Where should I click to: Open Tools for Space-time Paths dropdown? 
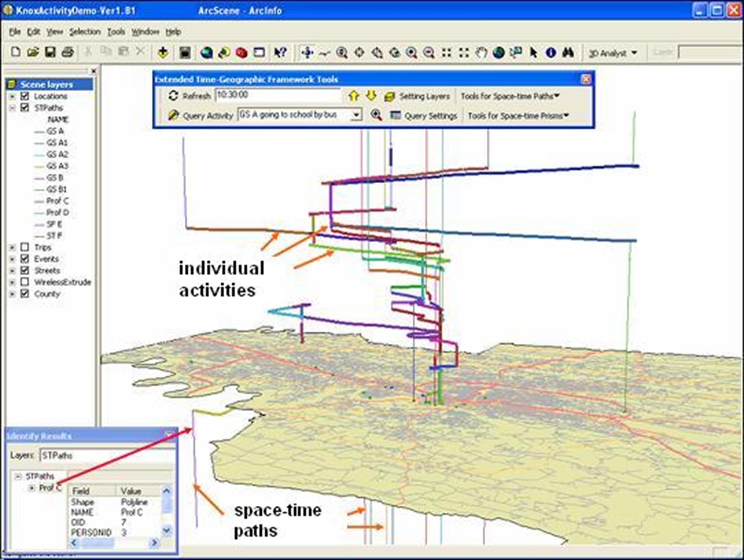click(x=509, y=97)
